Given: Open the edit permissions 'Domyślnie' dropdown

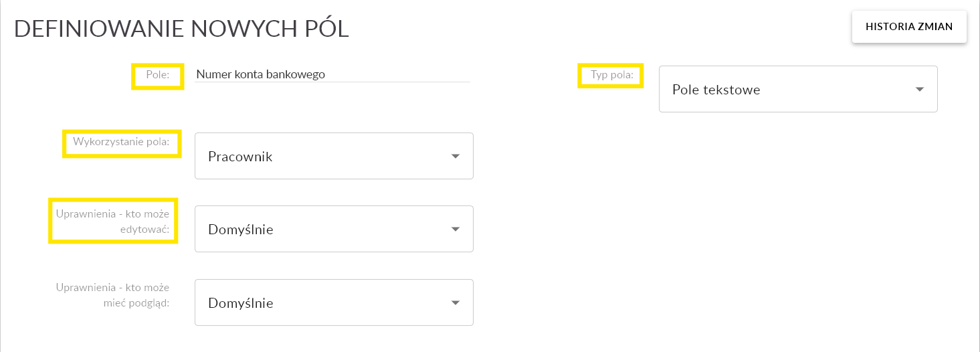Looking at the screenshot, I should [333, 229].
